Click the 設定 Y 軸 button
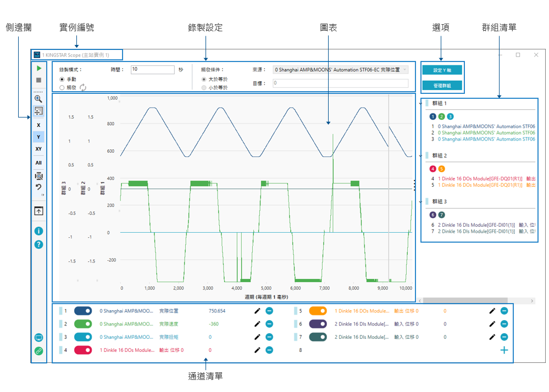 (x=442, y=70)
